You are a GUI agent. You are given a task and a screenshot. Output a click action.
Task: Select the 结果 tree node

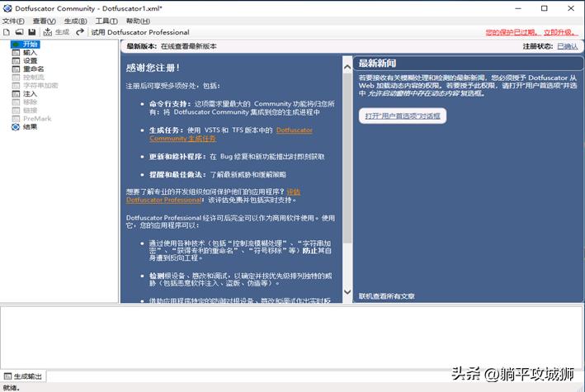click(x=30, y=127)
